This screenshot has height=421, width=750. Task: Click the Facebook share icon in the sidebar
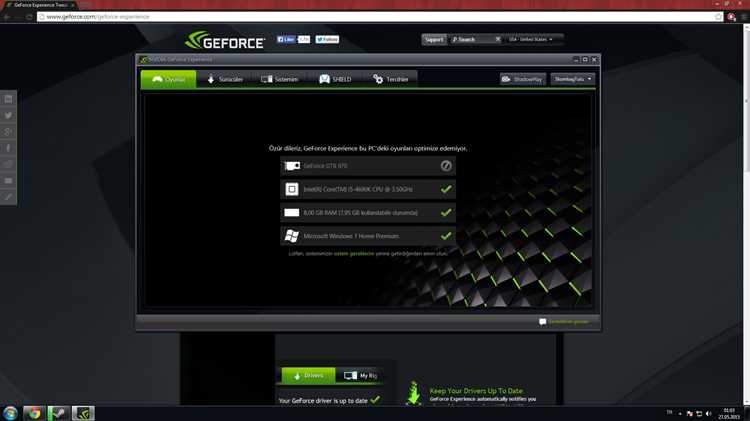pyautogui.click(x=9, y=148)
